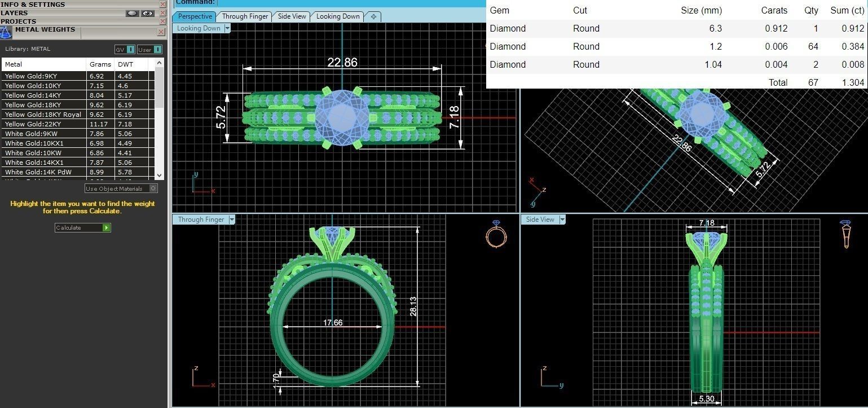Screen dimensions: 868x408
Task: Sort by the Metal column header
Action: (45, 64)
